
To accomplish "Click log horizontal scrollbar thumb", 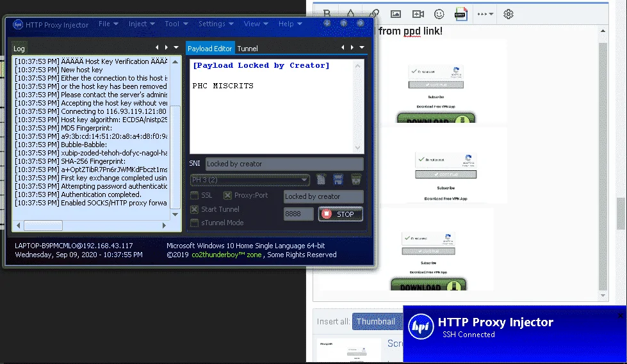I will click(x=43, y=226).
